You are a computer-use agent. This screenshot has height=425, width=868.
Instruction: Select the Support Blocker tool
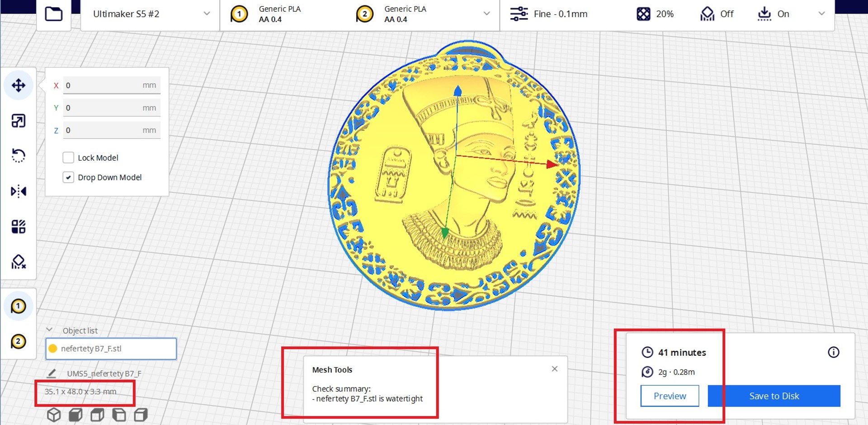coord(19,261)
